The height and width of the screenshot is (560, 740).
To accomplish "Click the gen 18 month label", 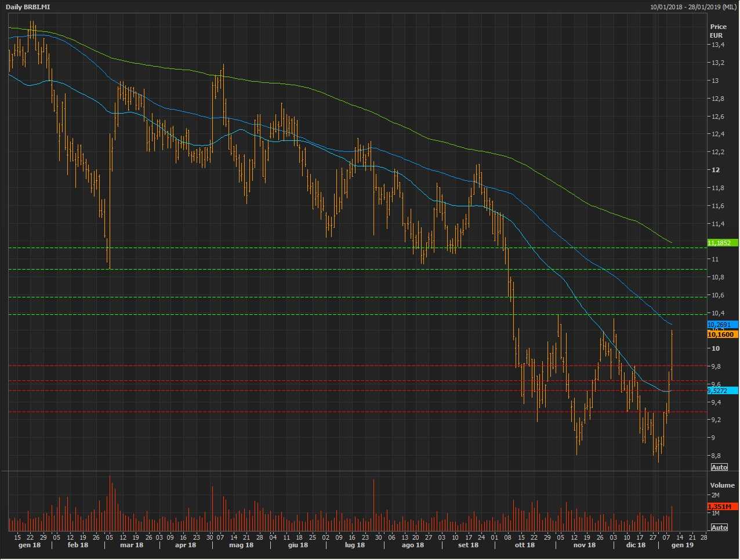I will coord(30,546).
